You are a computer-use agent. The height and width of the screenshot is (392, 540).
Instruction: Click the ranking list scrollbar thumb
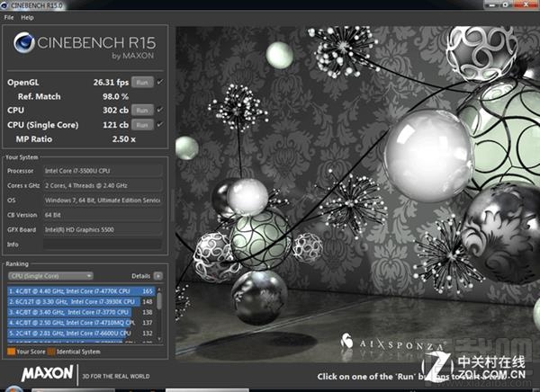(x=159, y=301)
